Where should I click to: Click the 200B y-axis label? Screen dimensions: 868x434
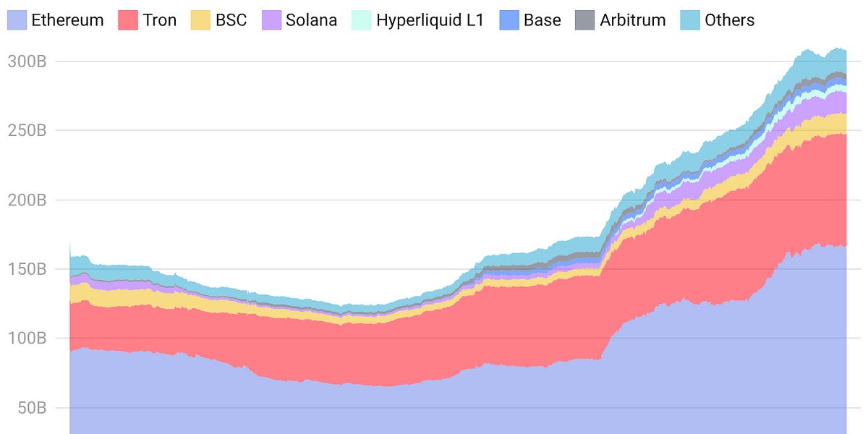[x=27, y=200]
